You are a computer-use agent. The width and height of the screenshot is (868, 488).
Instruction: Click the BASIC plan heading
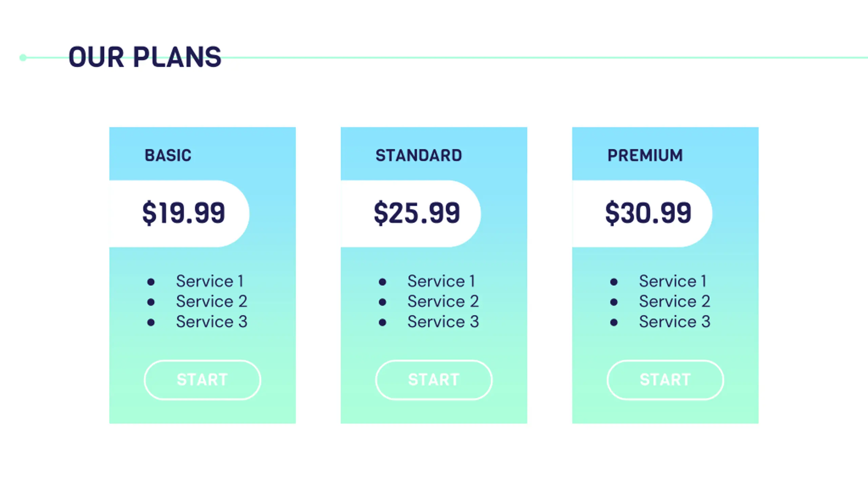pos(168,156)
